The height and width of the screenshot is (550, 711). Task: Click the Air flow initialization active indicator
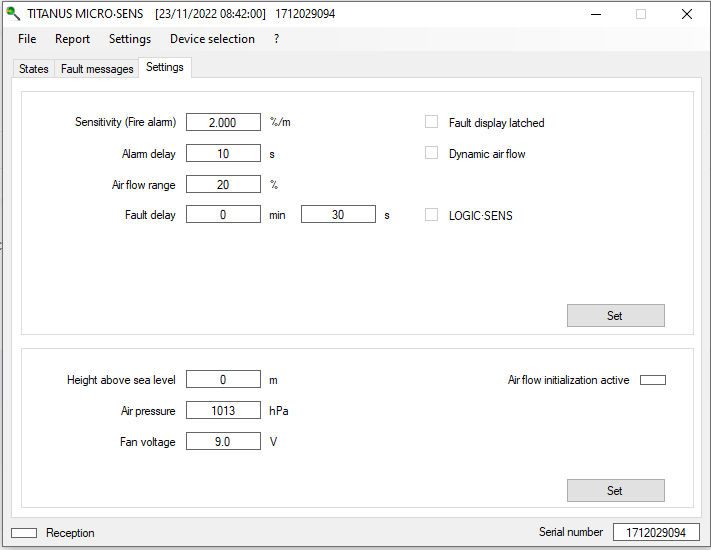point(653,380)
